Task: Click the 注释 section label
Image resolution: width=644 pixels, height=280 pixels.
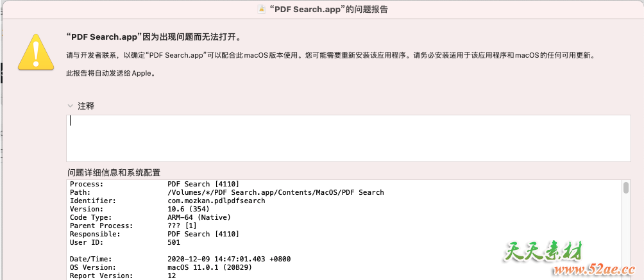Action: tap(86, 106)
